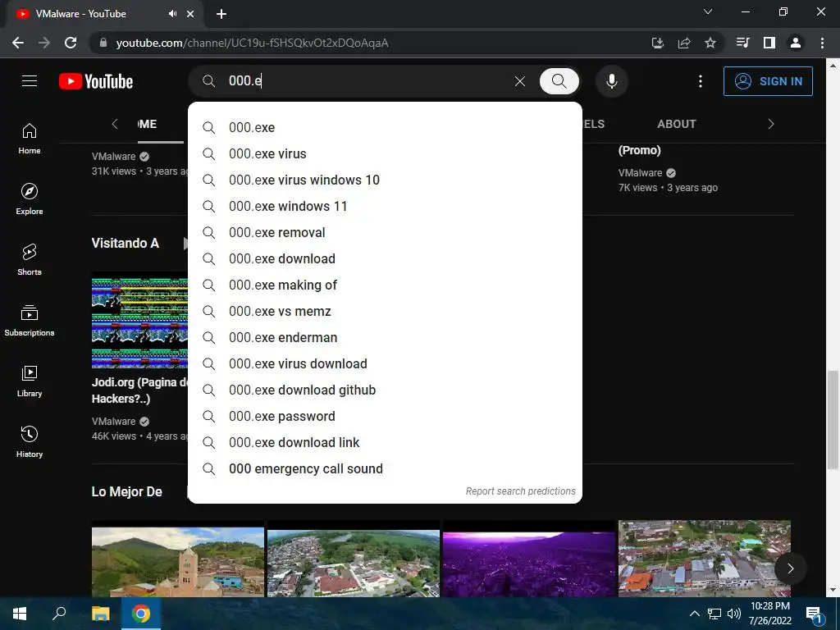Select suggestion "000.exe download"
Image resolution: width=840 pixels, height=630 pixels.
(385, 258)
